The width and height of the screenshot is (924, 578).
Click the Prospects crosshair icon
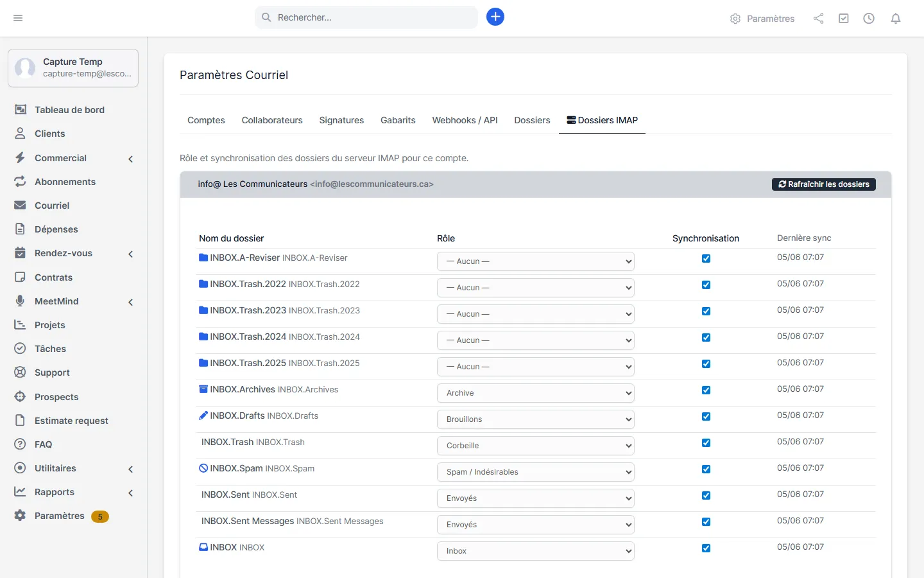pyautogui.click(x=21, y=397)
